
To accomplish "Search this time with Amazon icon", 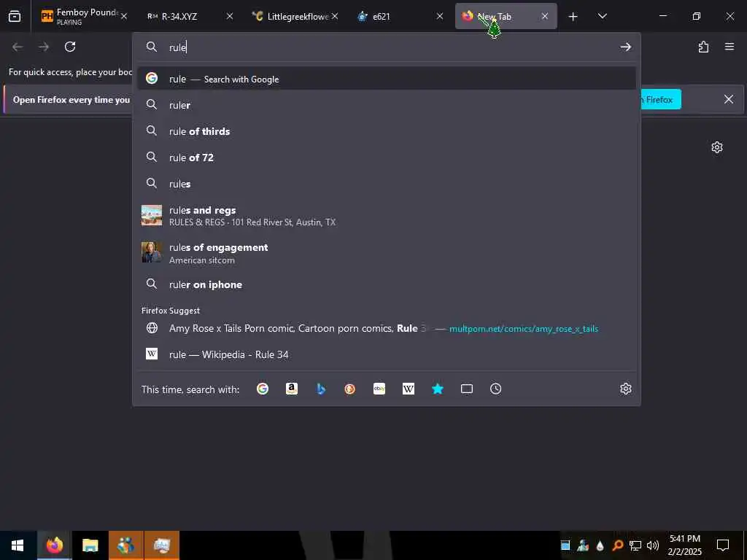I will pos(292,389).
